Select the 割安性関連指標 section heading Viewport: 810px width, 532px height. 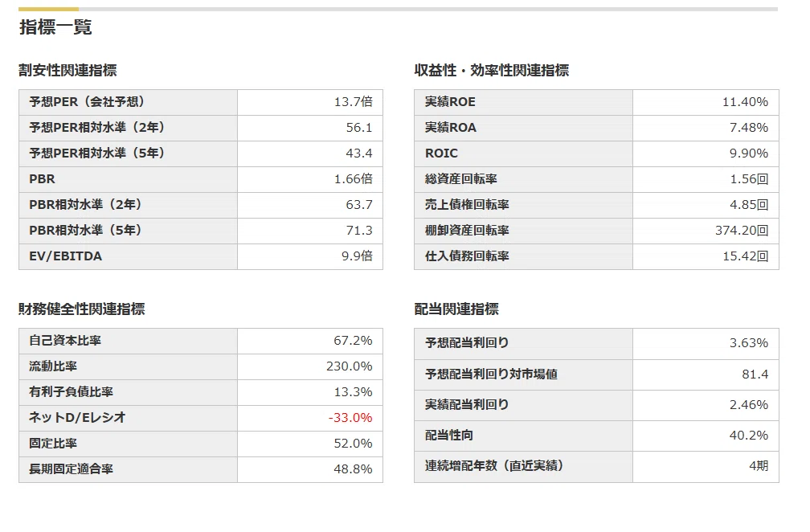point(67,70)
